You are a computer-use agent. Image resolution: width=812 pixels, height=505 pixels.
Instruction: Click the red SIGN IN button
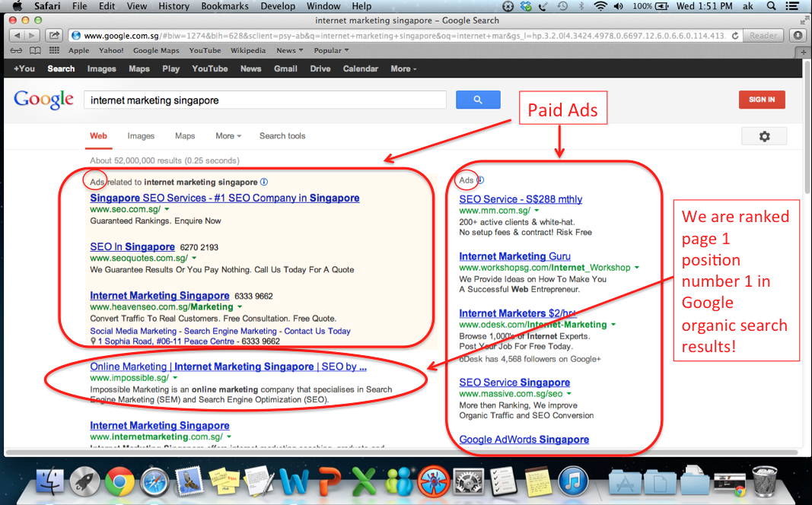(762, 100)
